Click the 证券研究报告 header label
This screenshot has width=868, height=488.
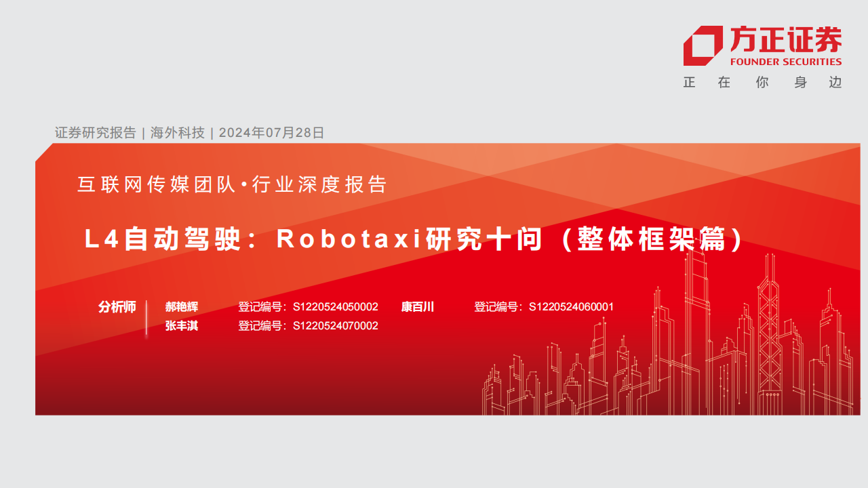96,133
